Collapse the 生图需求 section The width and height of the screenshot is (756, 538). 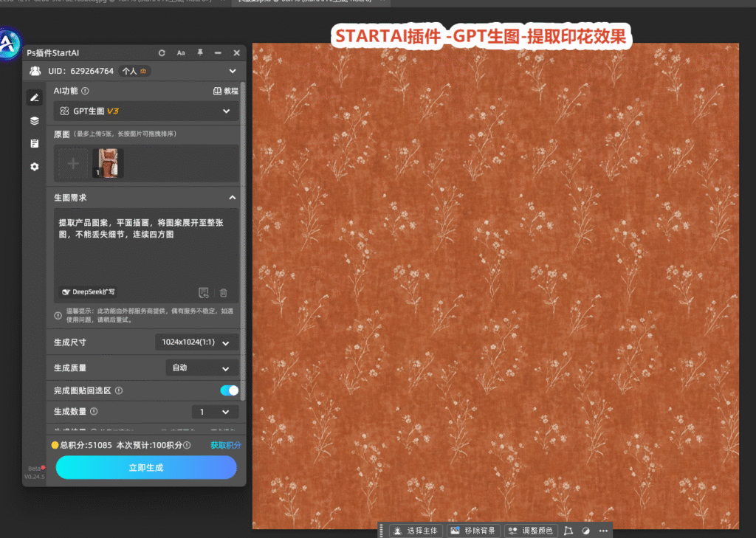233,198
